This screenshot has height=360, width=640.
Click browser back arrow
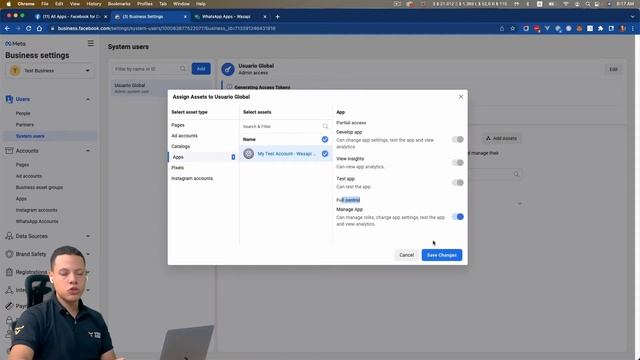[7, 29]
